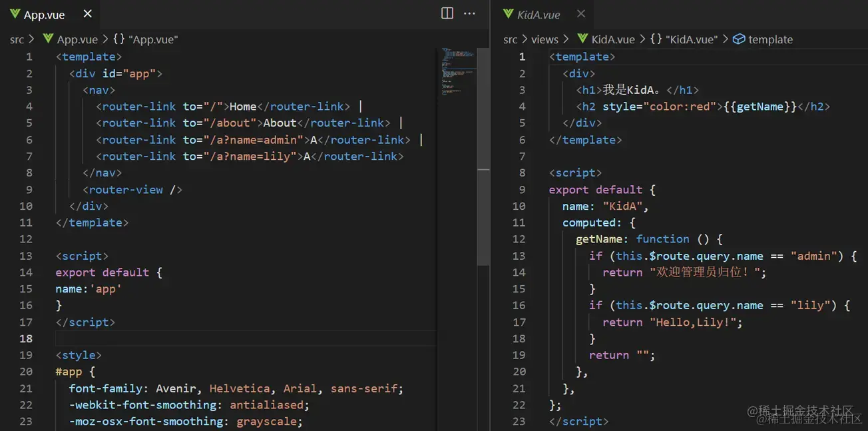Click the name:'app' line in script
868x431 pixels.
[89, 288]
